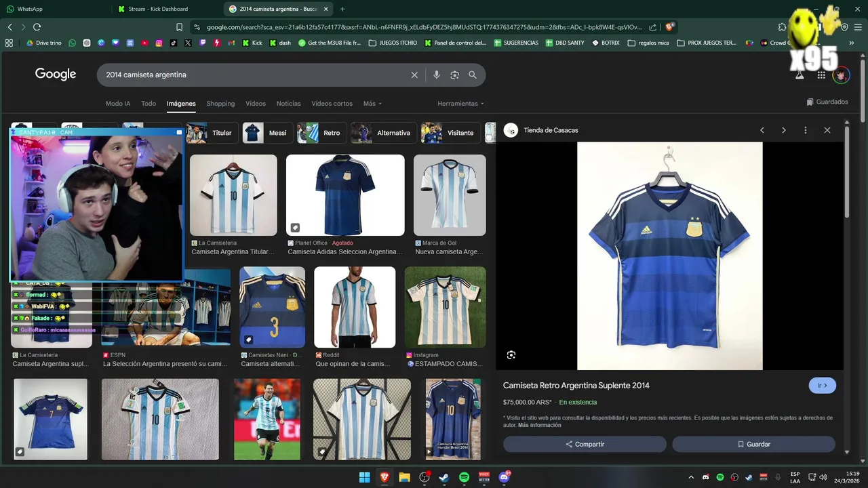This screenshot has height=488, width=868.
Task: Click the Compartir share button
Action: (x=585, y=444)
